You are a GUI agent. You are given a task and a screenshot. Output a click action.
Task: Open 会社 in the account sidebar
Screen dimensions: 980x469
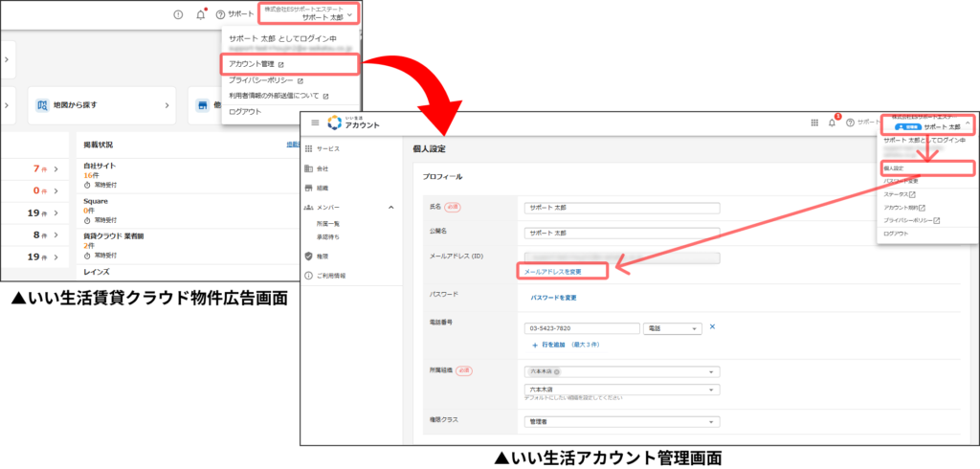click(323, 168)
